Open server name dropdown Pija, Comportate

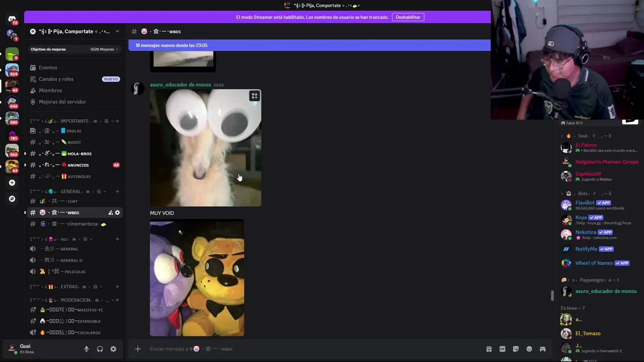[75, 31]
